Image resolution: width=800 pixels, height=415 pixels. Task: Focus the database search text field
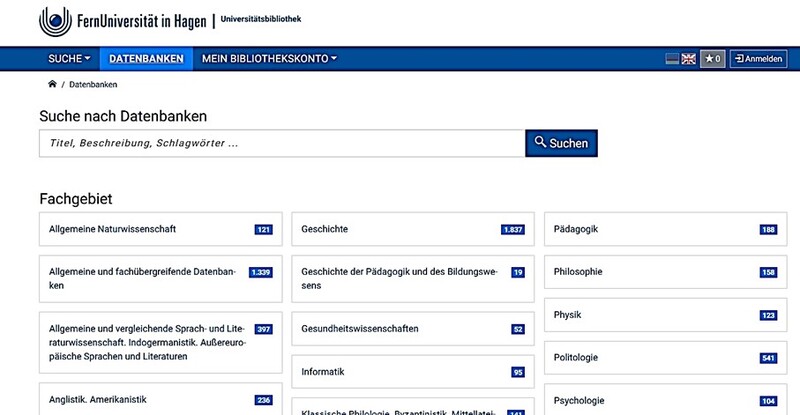[281, 143]
